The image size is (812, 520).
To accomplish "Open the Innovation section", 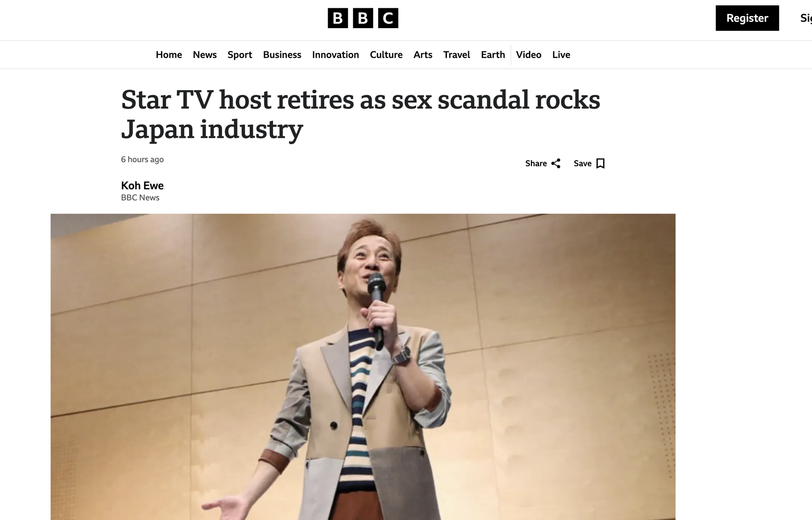I will coord(336,55).
